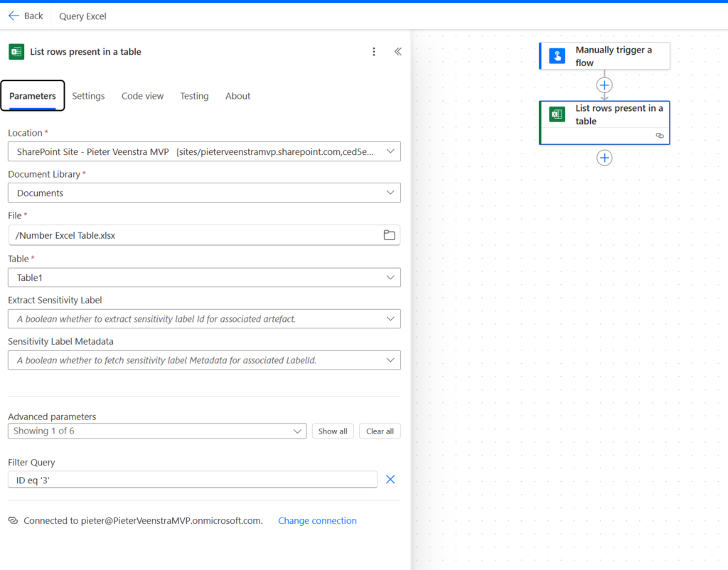Switch to the Parameters tab
This screenshot has width=728, height=570.
(x=33, y=96)
